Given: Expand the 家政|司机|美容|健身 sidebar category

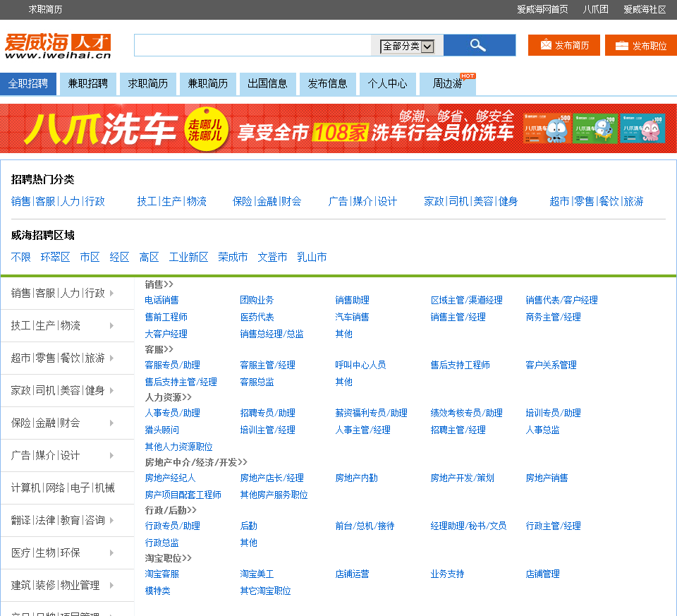Looking at the screenshot, I should 68,390.
